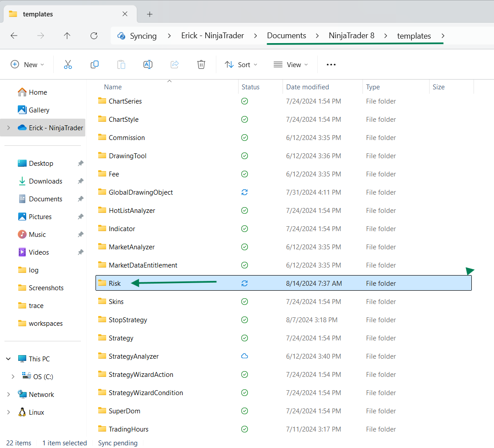The height and width of the screenshot is (448, 494).
Task: Open the View dropdown menu
Action: click(291, 64)
